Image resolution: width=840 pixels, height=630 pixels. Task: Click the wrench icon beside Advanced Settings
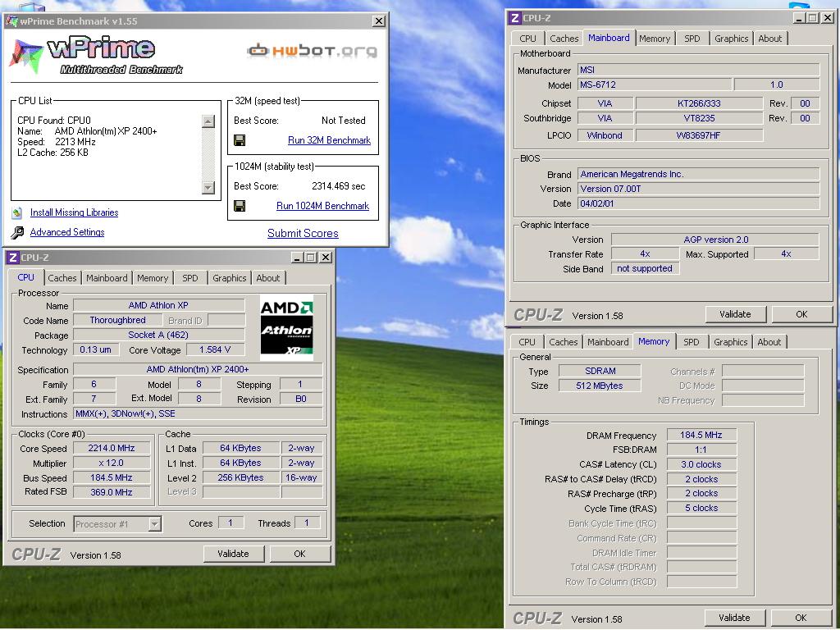click(x=17, y=232)
